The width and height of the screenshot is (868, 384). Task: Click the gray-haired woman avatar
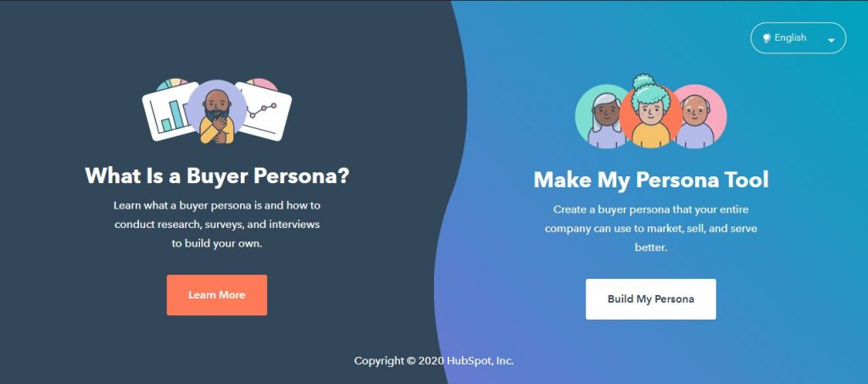pyautogui.click(x=603, y=117)
